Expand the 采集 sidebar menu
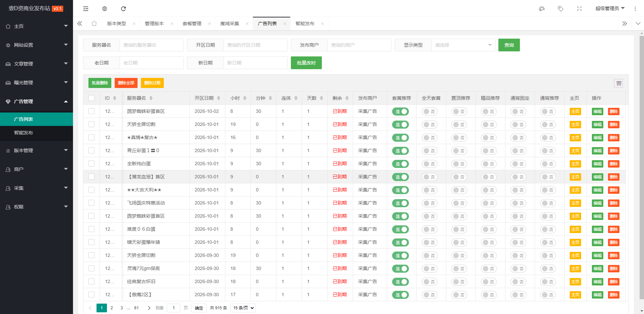 tap(36, 188)
